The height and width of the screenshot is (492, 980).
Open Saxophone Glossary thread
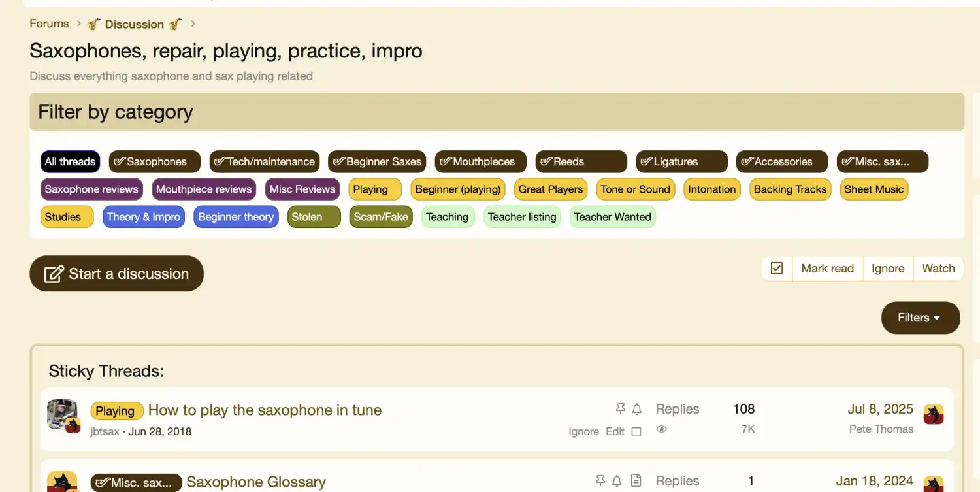click(x=256, y=482)
